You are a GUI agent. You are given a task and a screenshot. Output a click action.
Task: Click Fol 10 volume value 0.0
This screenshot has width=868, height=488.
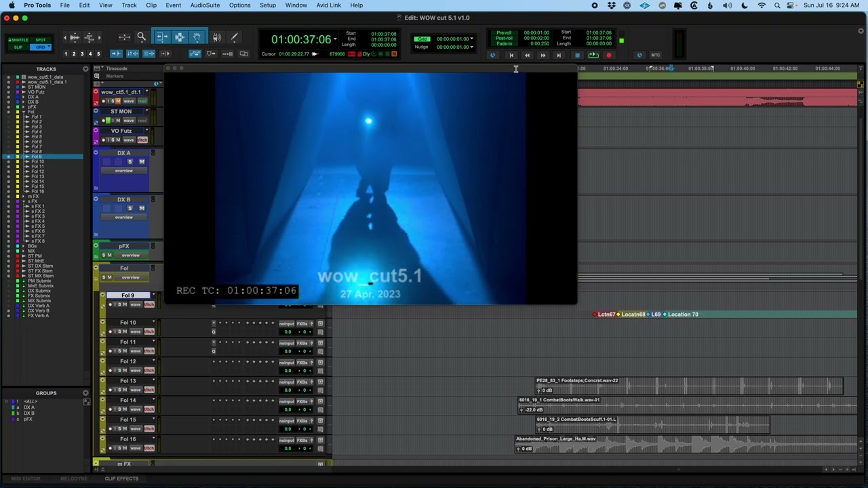pos(288,332)
